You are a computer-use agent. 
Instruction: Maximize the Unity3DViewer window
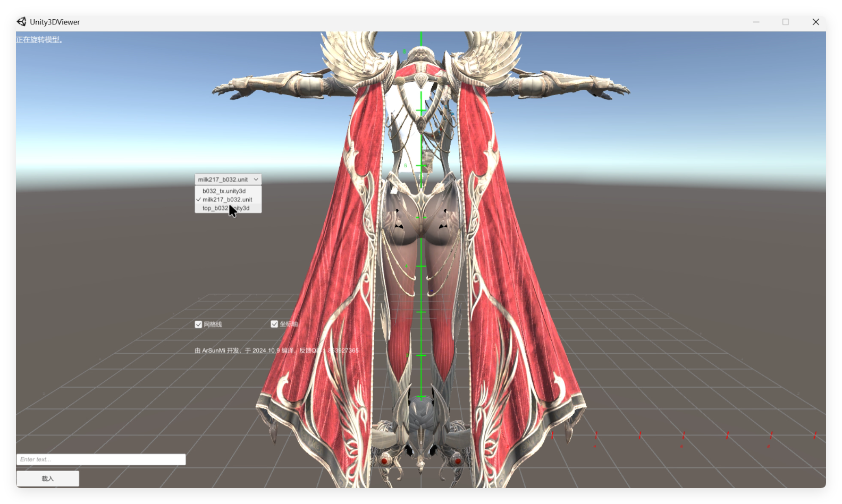(786, 22)
